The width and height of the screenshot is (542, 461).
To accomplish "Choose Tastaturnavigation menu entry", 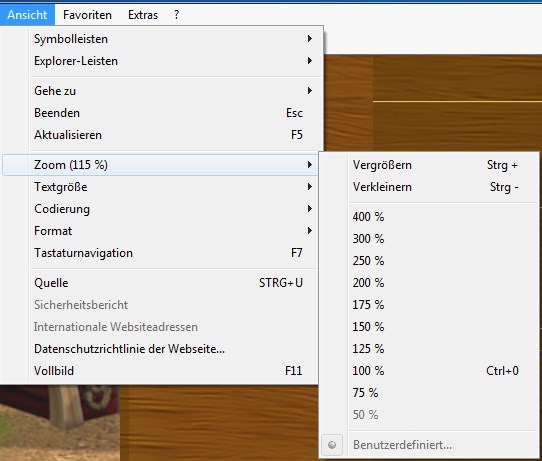I will pyautogui.click(x=160, y=253).
